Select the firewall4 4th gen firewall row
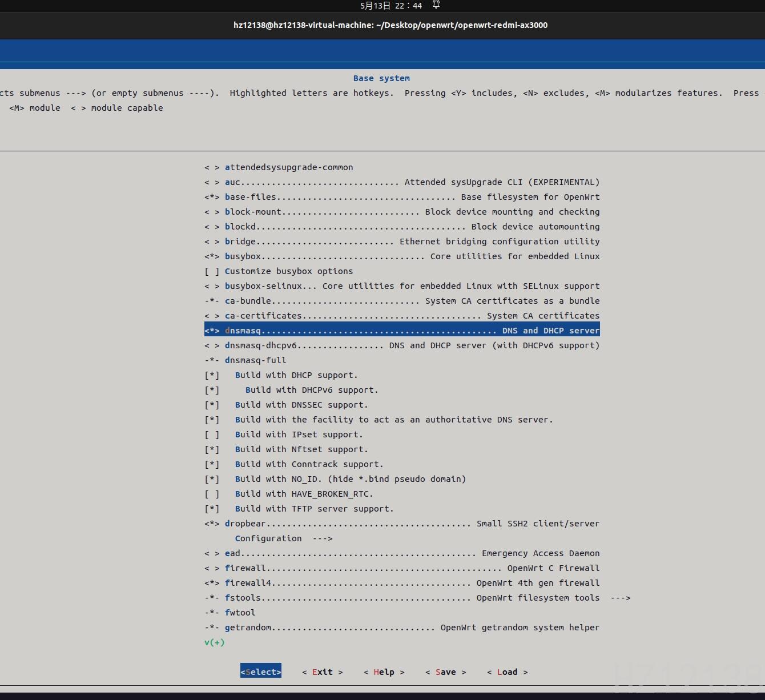This screenshot has height=700, width=765. (402, 583)
